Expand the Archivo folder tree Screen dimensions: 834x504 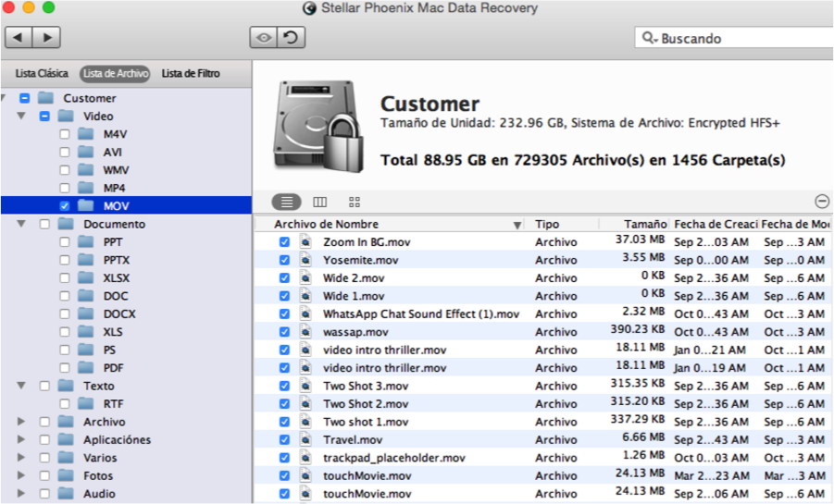[21, 422]
